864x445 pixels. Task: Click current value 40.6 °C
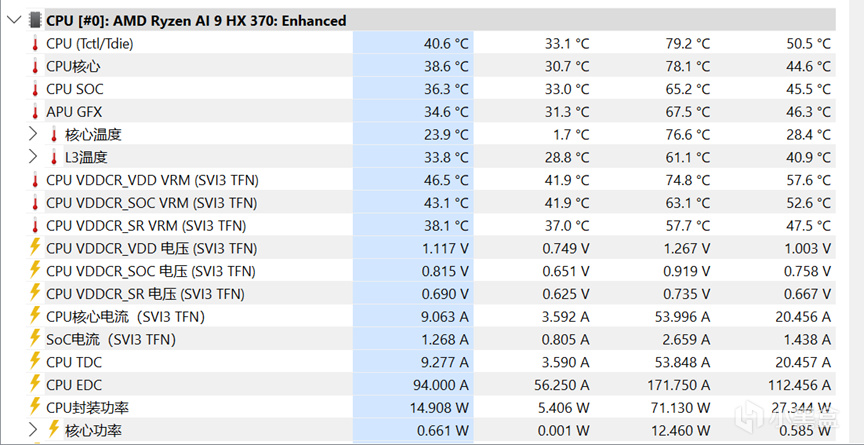click(446, 44)
